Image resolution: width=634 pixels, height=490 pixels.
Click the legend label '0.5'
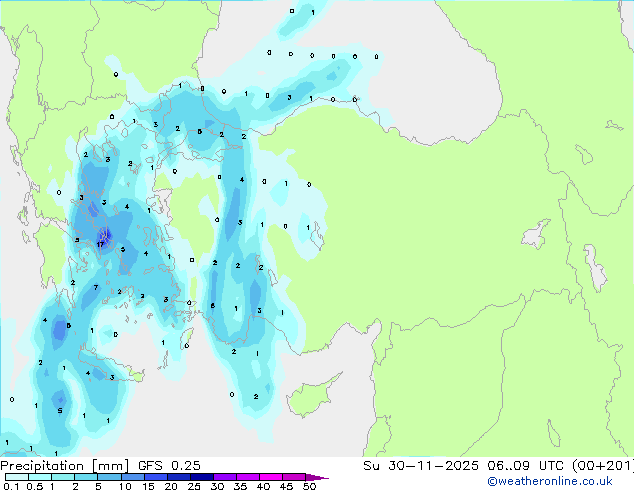(34, 486)
